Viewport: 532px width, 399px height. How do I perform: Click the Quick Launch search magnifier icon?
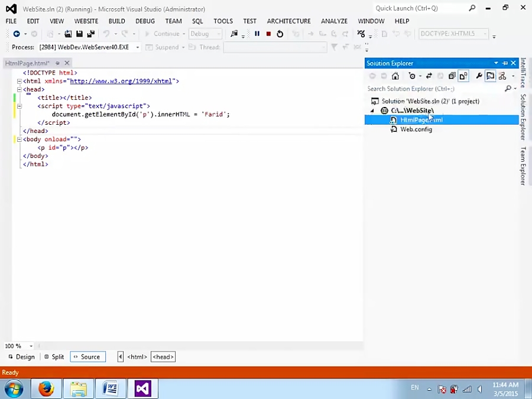pos(472,8)
